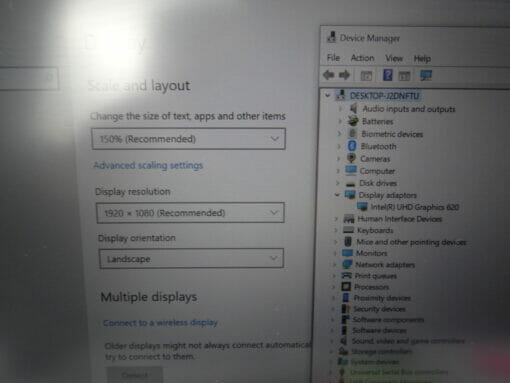Open the File menu in Device Manager
The image size is (510, 383).
pos(333,58)
